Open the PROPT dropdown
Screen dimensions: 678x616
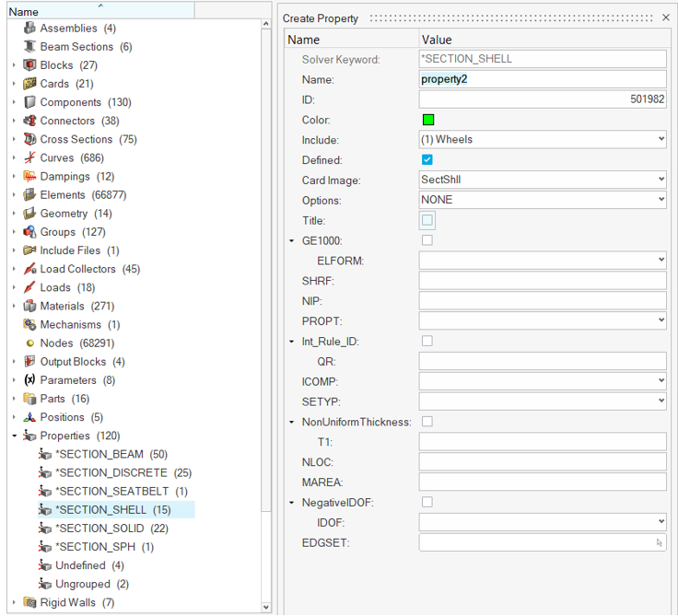(543, 320)
